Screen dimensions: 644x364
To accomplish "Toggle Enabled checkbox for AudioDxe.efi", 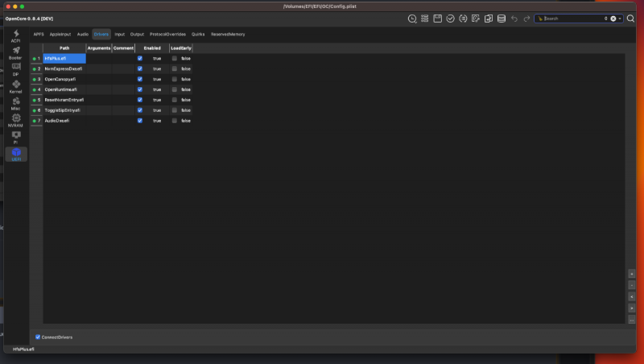I will [139, 120].
